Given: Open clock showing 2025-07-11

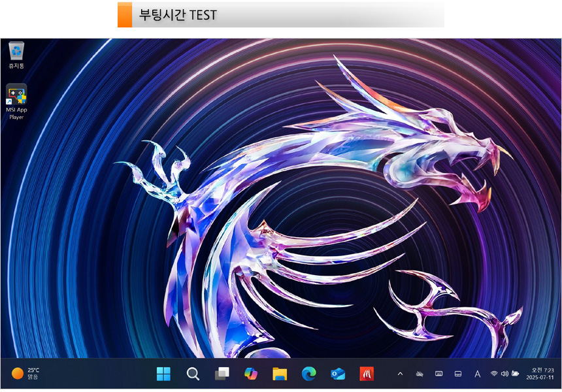Looking at the screenshot, I should click(540, 374).
